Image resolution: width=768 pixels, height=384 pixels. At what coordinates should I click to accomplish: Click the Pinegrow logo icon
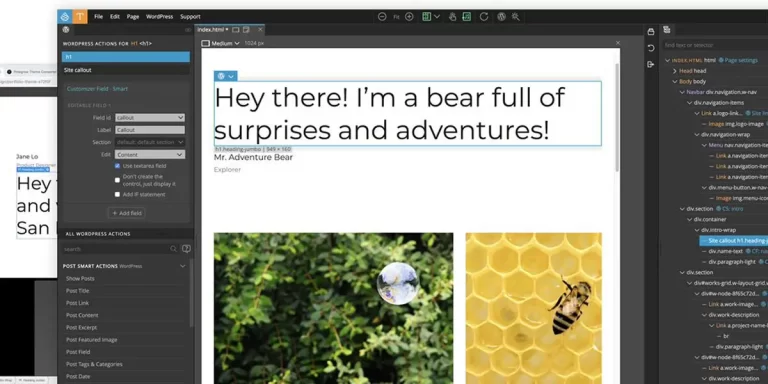tap(65, 17)
